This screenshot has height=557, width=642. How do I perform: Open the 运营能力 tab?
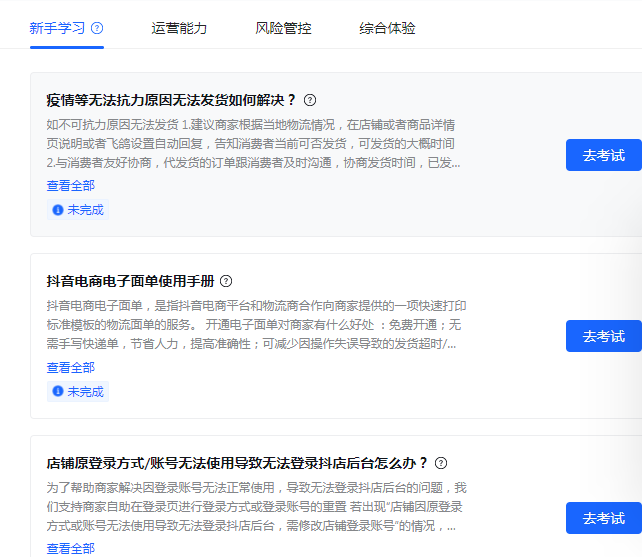[x=179, y=28]
